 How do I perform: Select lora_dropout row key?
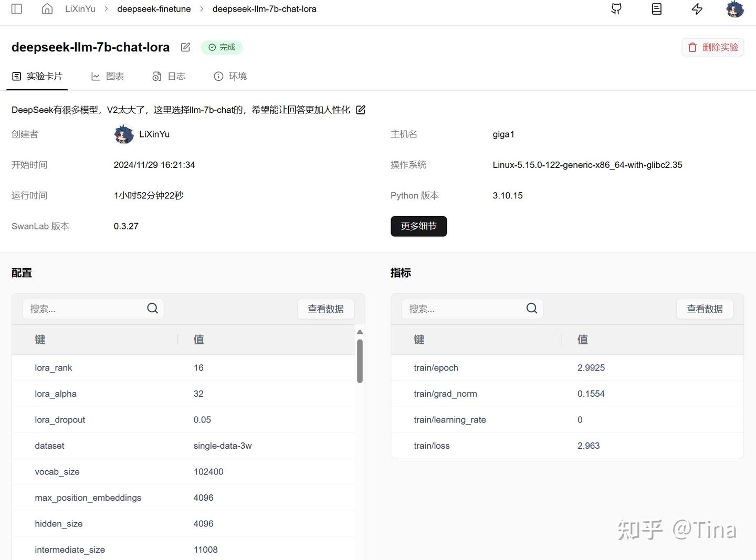pyautogui.click(x=60, y=420)
